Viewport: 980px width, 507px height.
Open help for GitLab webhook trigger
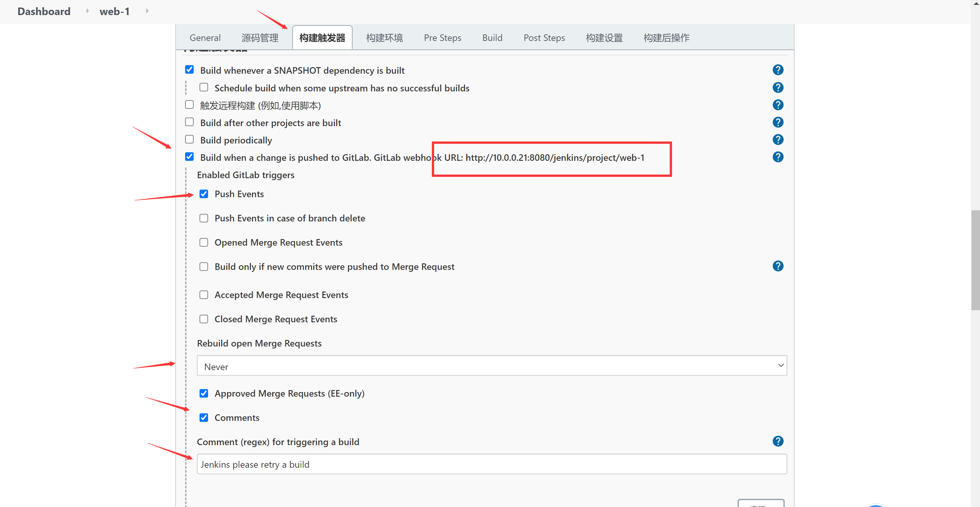coord(778,157)
